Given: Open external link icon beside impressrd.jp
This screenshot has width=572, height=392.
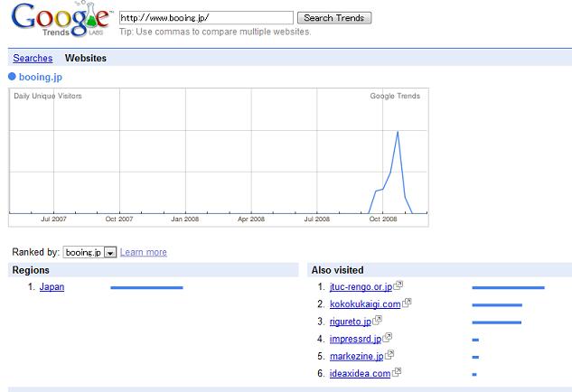Looking at the screenshot, I should tap(388, 337).
